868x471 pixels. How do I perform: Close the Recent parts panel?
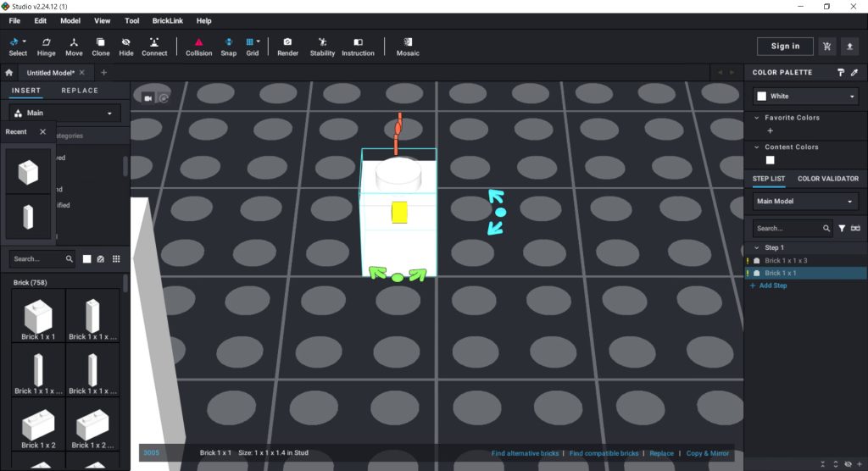point(42,131)
